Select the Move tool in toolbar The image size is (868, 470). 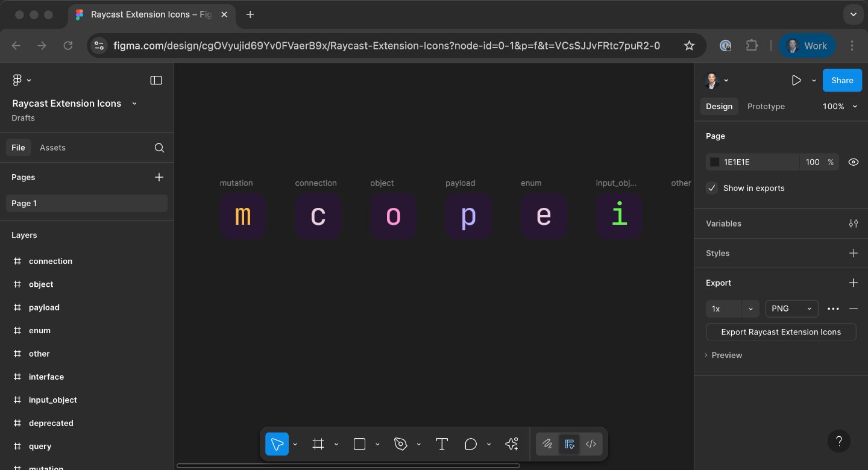277,444
